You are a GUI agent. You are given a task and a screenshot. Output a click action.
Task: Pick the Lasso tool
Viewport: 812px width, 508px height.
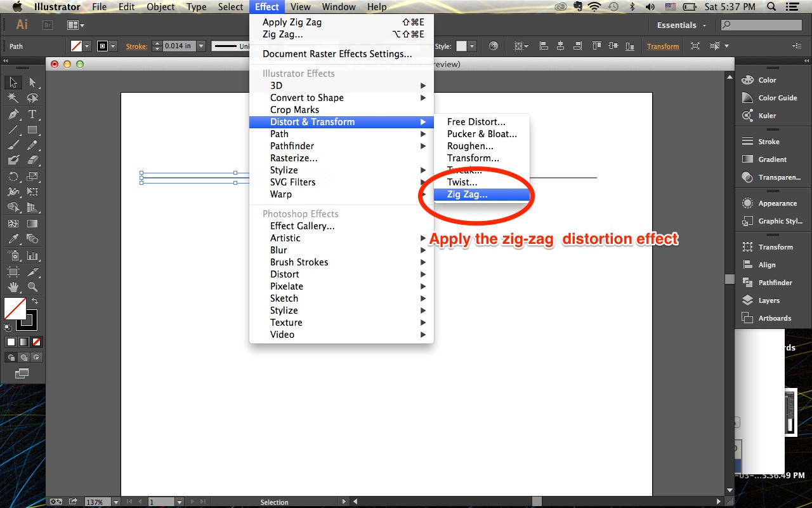32,98
